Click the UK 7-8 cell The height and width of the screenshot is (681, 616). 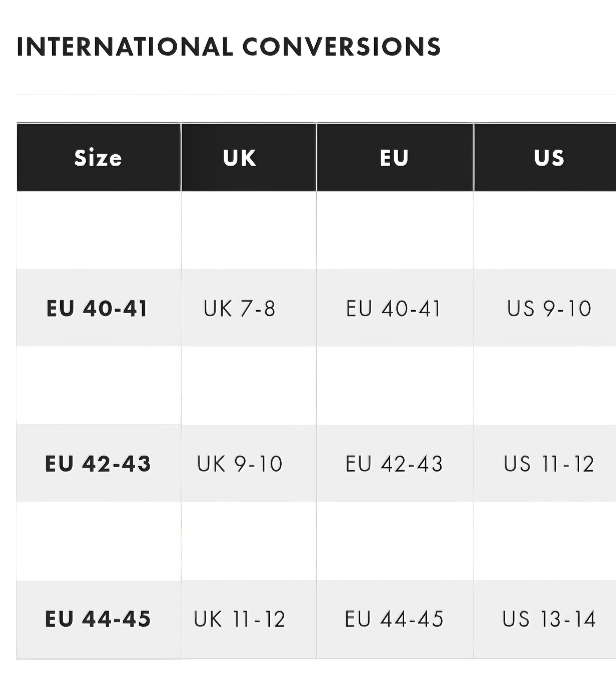point(239,308)
